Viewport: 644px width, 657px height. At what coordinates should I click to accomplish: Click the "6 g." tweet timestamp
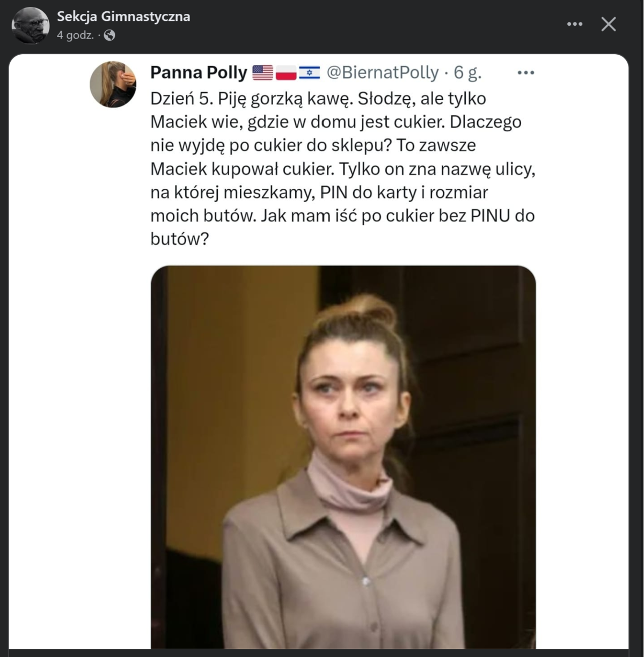468,72
